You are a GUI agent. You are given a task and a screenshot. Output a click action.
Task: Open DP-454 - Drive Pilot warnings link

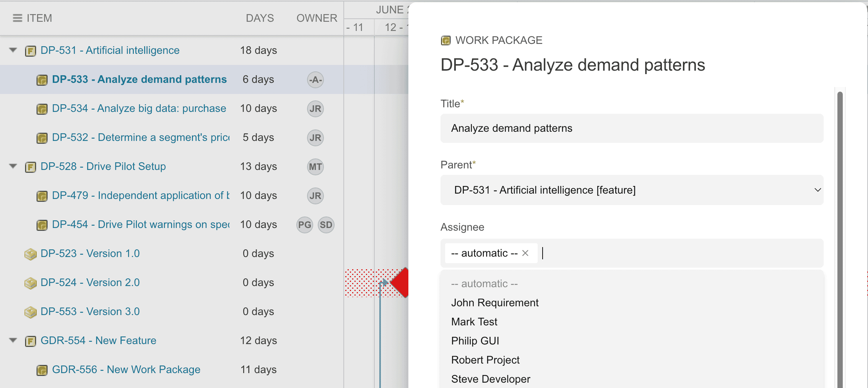(141, 225)
